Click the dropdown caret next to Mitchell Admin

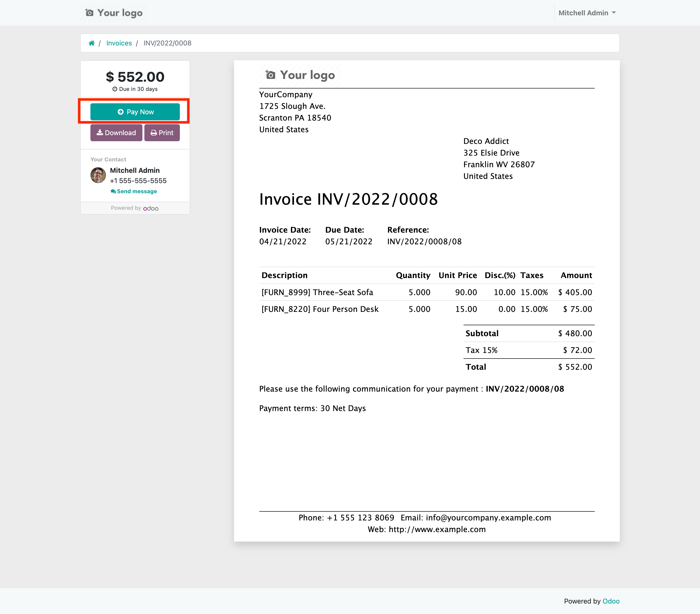tap(614, 13)
